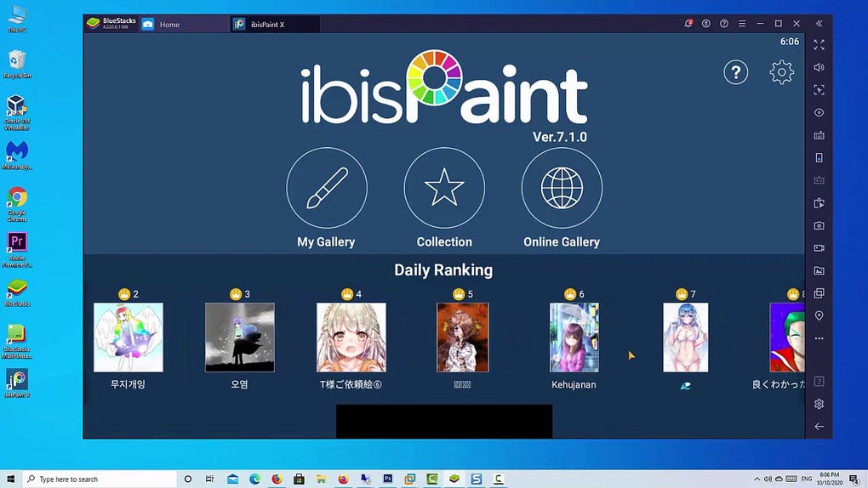Click the rotate device phone icon

tap(819, 157)
